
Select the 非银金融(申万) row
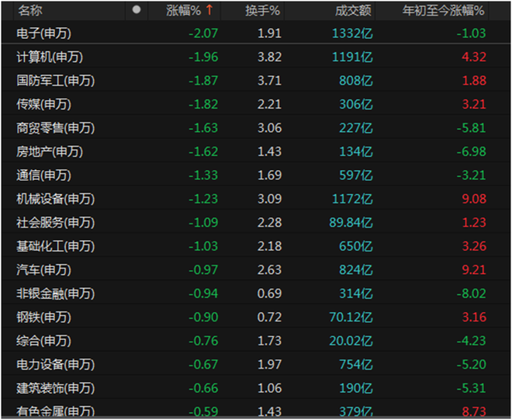[256, 293]
